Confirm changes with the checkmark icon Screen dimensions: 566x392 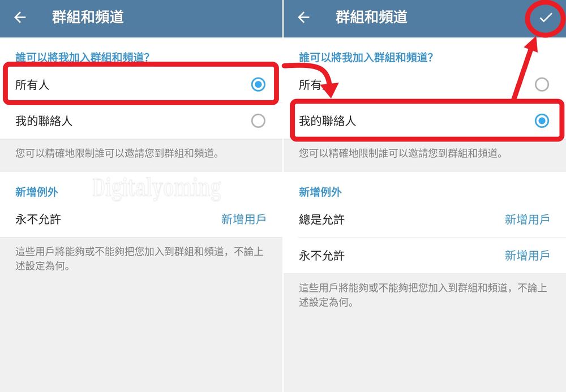546,17
